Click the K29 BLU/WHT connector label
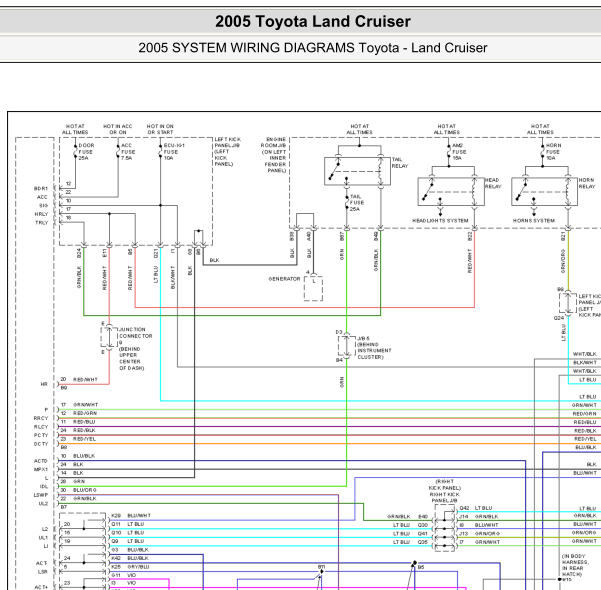Image resolution: width=601 pixels, height=590 pixels. 131,516
